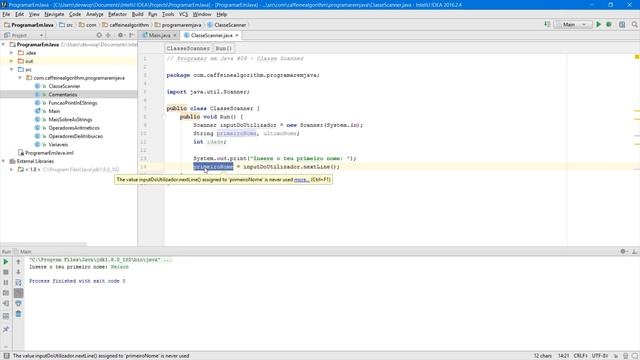Viewport: 640px width, 360px height.
Task: Select ClasseScanner class in project tree
Action: 64,86
